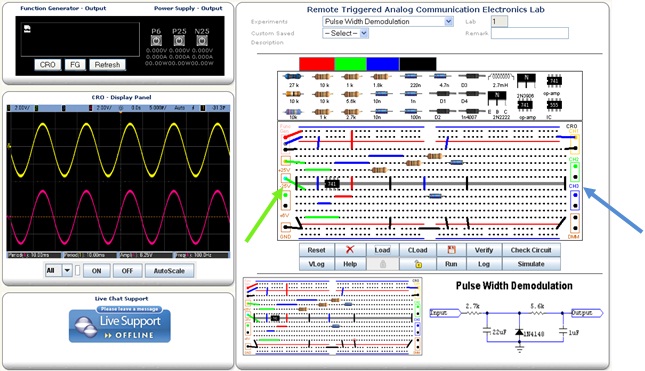
Task: Choose the 2N3906 transistor component
Action: (x=526, y=80)
